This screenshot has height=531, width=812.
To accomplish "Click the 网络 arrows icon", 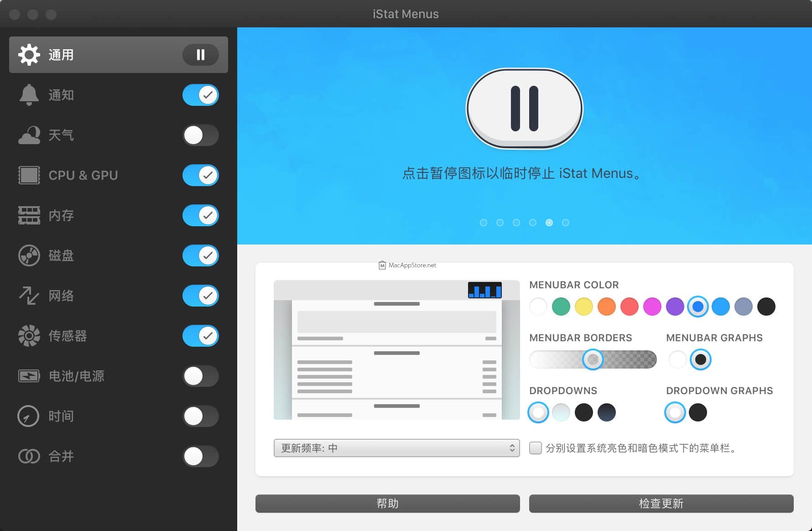I will 29,296.
